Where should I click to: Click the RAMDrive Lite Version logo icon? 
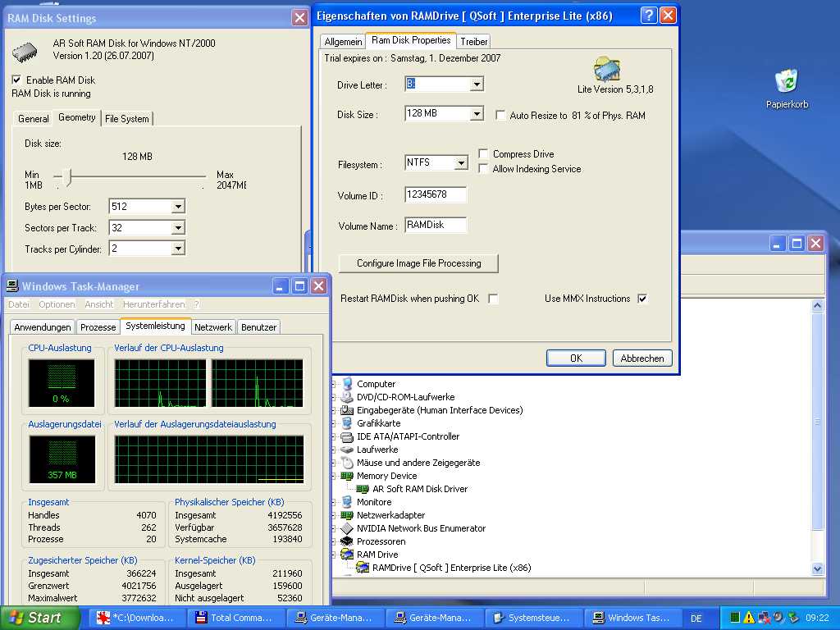(606, 70)
